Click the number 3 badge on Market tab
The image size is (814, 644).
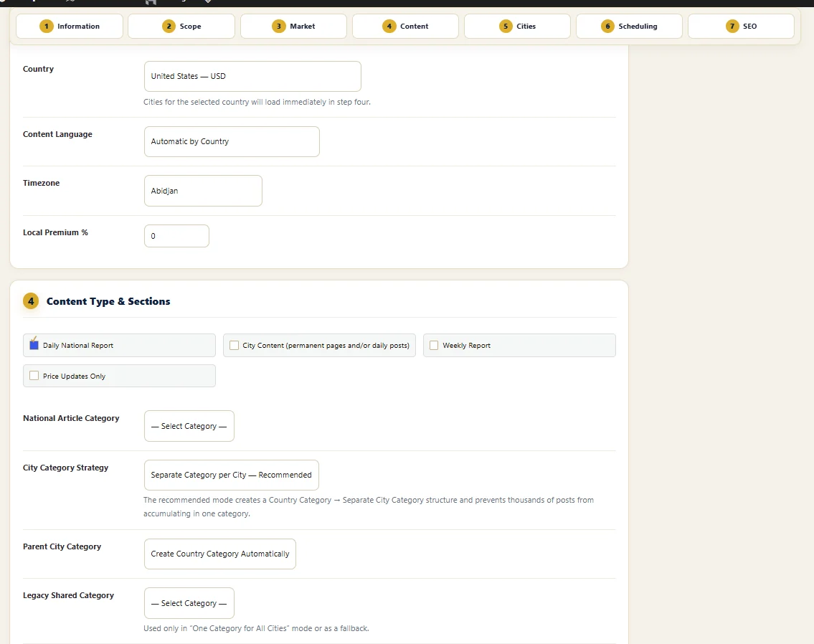click(279, 26)
